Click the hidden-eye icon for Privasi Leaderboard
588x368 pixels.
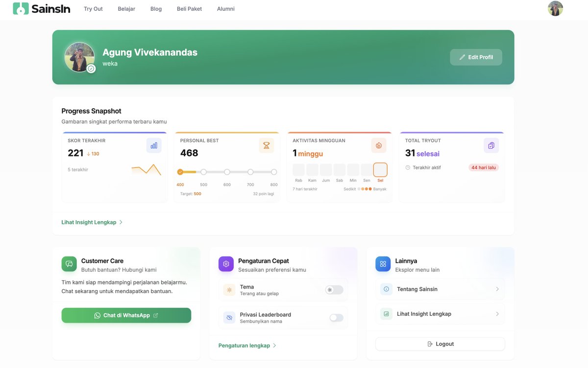tap(229, 318)
